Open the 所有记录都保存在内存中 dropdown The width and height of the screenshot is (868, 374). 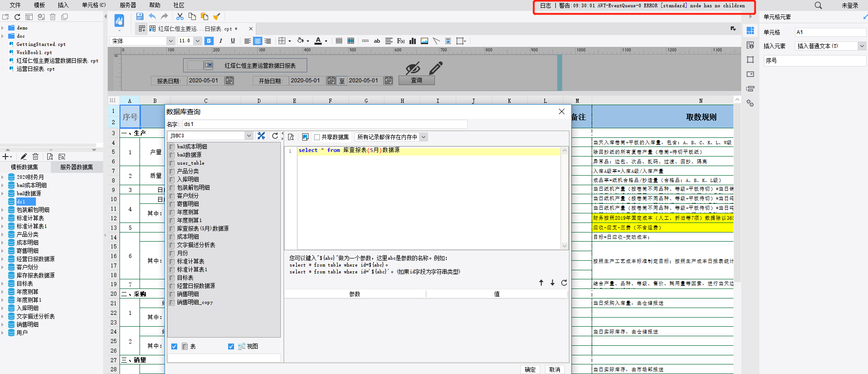pos(424,137)
